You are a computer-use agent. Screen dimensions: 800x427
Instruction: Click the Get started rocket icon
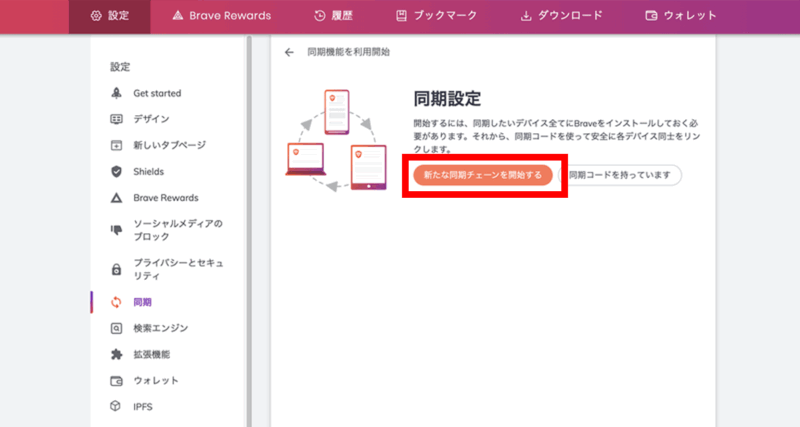tap(116, 93)
